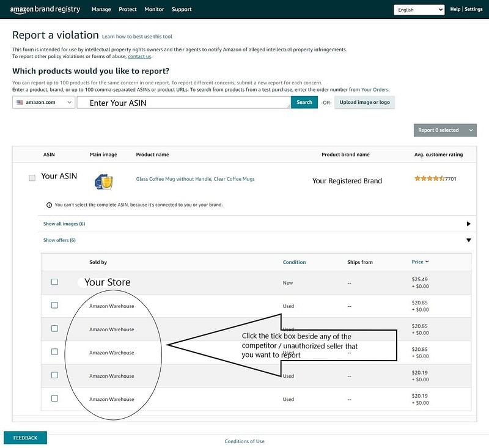489x448 pixels.
Task: Click the FEEDBACK button
Action: pos(25,438)
